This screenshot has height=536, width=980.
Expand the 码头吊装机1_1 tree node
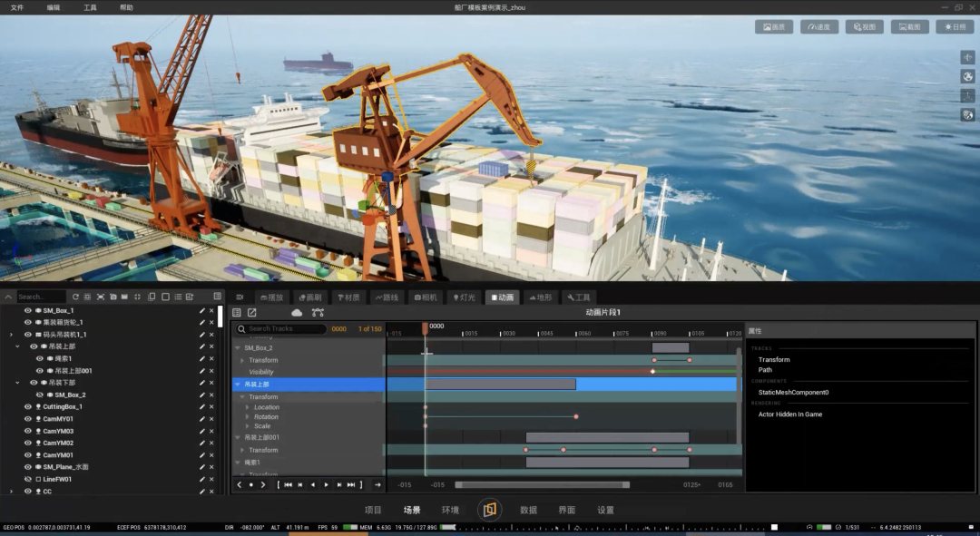11,335
